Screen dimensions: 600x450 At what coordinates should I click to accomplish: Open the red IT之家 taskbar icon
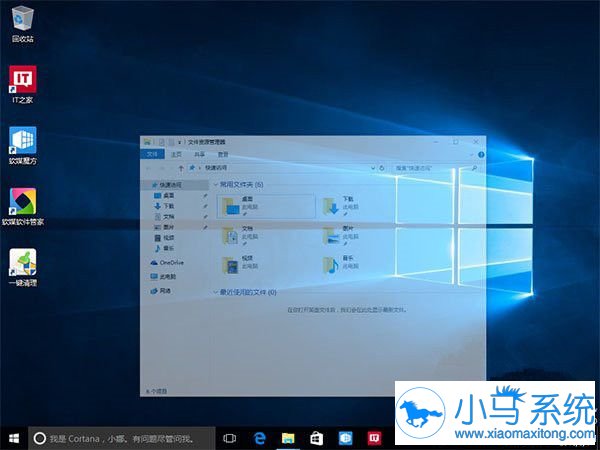pyautogui.click(x=374, y=439)
